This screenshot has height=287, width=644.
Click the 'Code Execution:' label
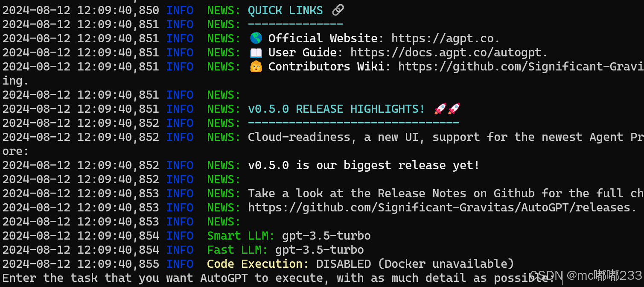pos(258,264)
